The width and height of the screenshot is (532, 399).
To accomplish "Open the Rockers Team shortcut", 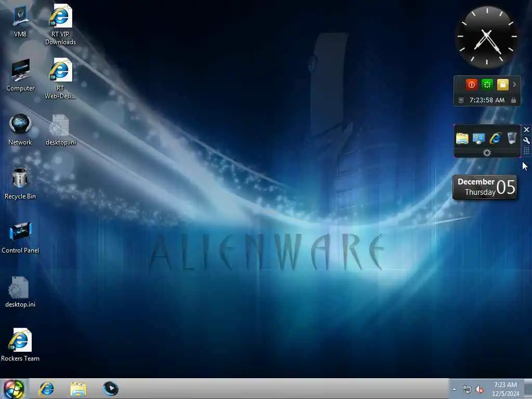I will 20,345.
